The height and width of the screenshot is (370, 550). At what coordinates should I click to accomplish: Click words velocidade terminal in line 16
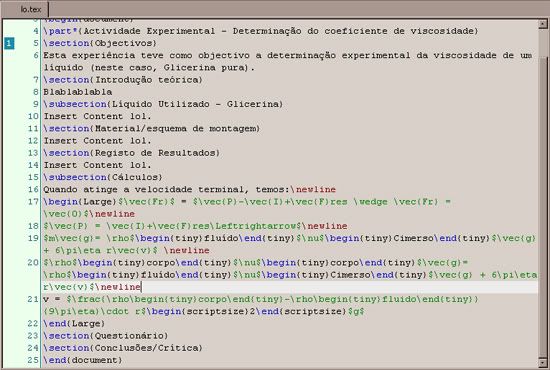(190, 190)
